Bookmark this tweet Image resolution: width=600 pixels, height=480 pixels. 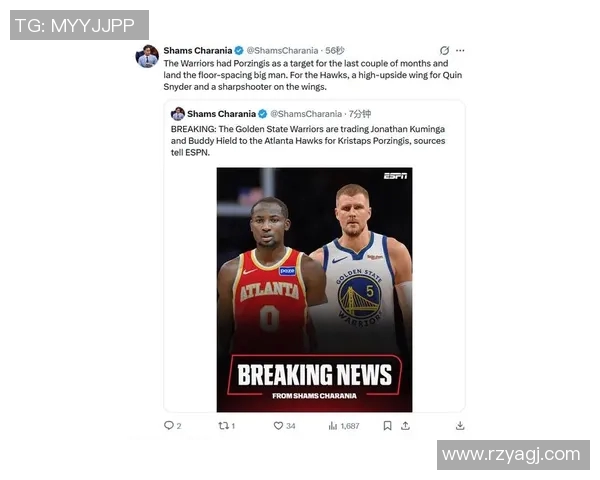click(387, 426)
